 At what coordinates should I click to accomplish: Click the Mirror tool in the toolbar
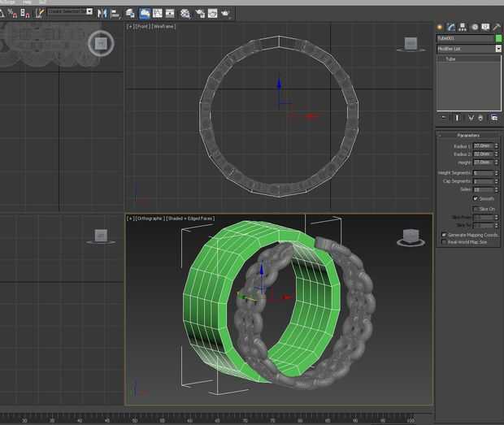pyautogui.click(x=102, y=13)
